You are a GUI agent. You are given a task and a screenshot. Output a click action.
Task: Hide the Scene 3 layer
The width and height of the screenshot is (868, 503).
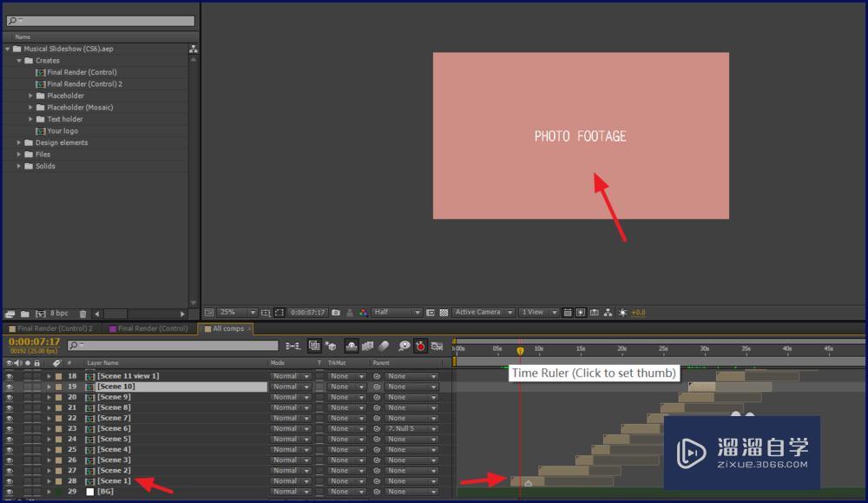tap(10, 460)
